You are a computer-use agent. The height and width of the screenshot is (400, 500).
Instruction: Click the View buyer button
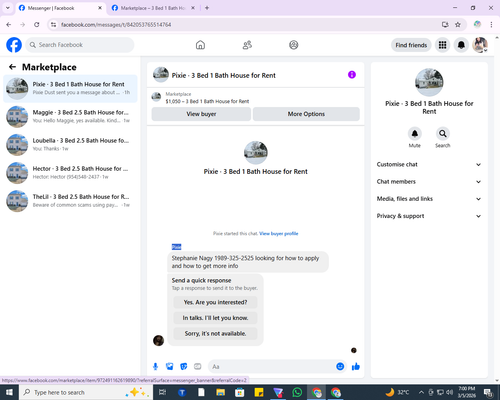click(201, 114)
